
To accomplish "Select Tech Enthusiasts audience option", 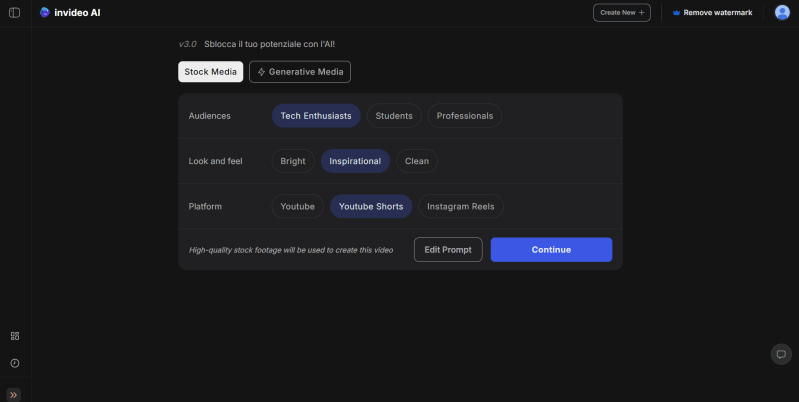I will (316, 116).
